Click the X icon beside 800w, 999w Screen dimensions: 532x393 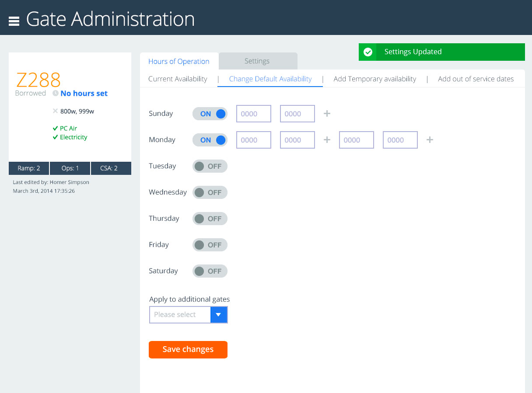(55, 111)
